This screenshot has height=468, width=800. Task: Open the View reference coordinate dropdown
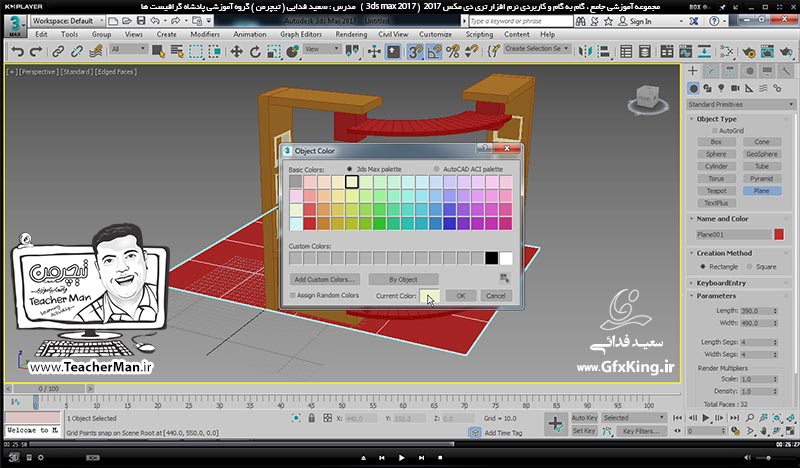coord(322,49)
